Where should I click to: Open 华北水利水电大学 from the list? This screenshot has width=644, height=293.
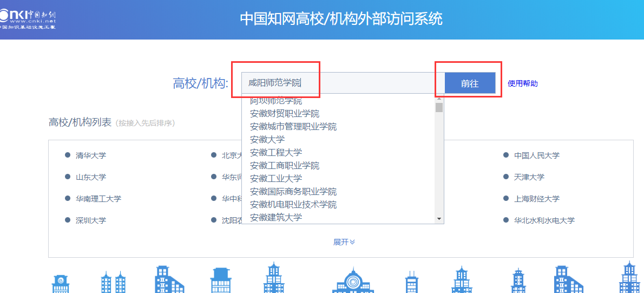tap(544, 220)
